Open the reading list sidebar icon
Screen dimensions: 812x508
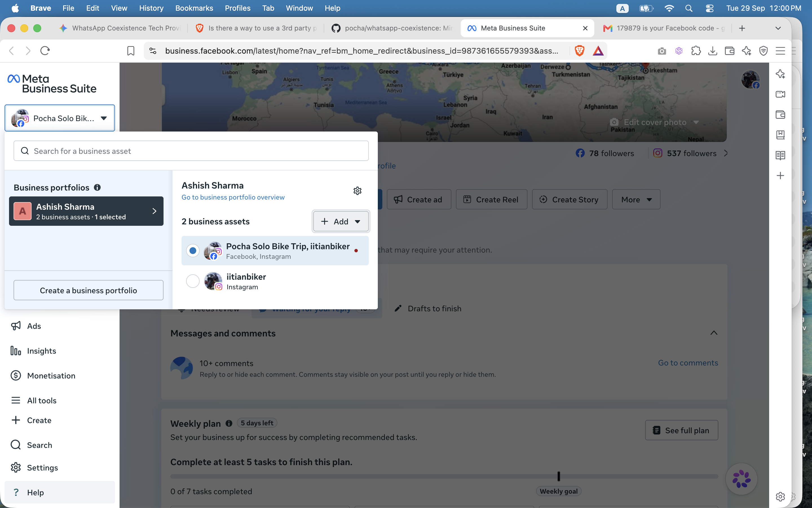coord(780,156)
